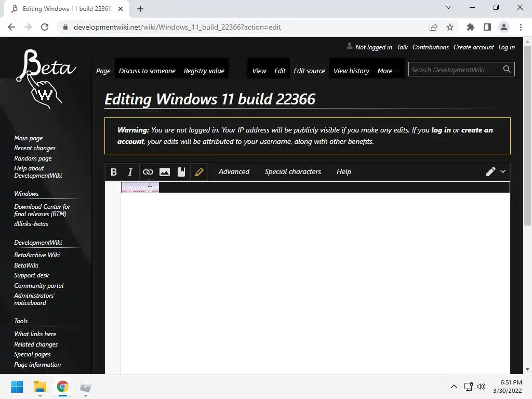Open the Windows Start menu
This screenshot has height=399, width=532.
tap(17, 387)
